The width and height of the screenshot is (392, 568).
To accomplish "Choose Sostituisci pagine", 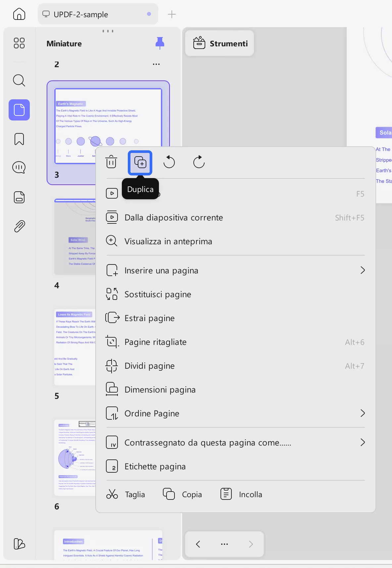I will point(235,294).
